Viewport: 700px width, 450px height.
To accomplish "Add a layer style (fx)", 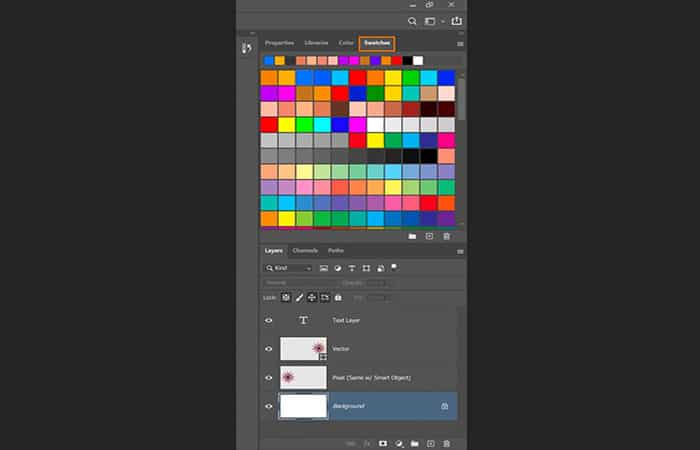I will [x=367, y=444].
